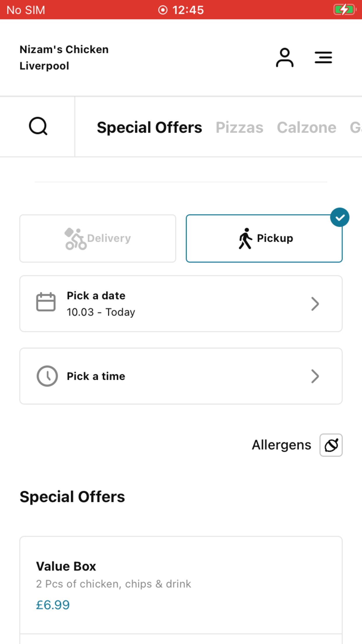Image resolution: width=362 pixels, height=644 pixels.
Task: Select the Pickup order option
Action: [264, 239]
